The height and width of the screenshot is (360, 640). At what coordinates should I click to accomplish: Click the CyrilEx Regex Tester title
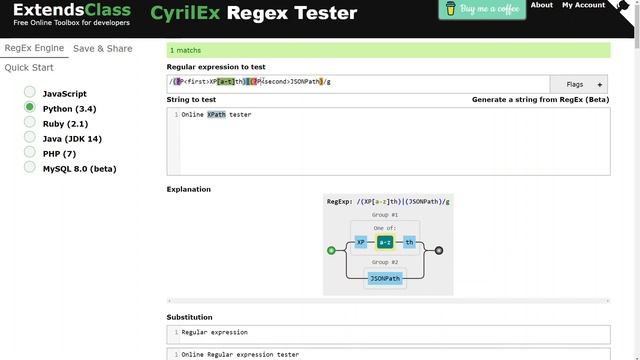[253, 13]
